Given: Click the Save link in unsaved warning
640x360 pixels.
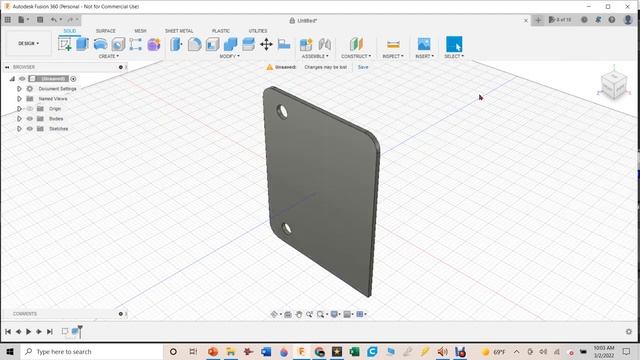Looking at the screenshot, I should (x=363, y=67).
